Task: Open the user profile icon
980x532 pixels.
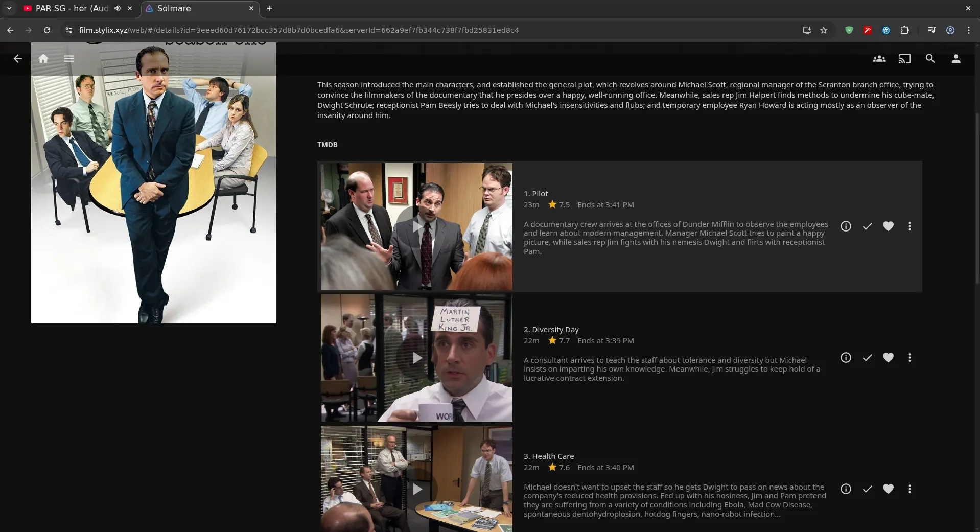Action: [x=955, y=59]
